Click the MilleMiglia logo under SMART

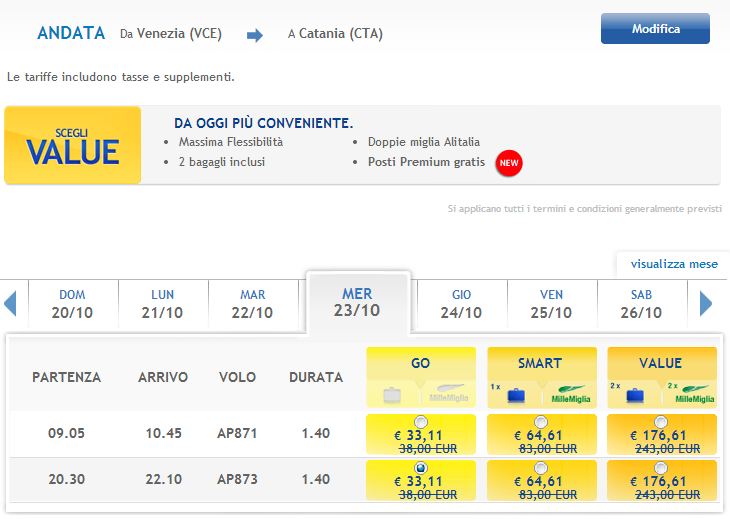570,394
